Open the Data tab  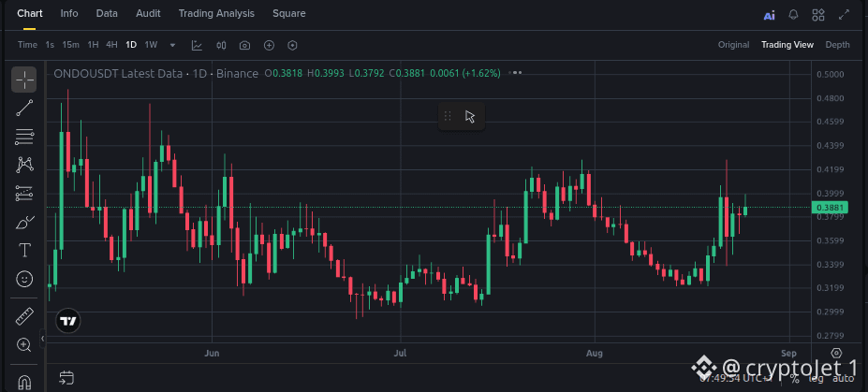107,13
